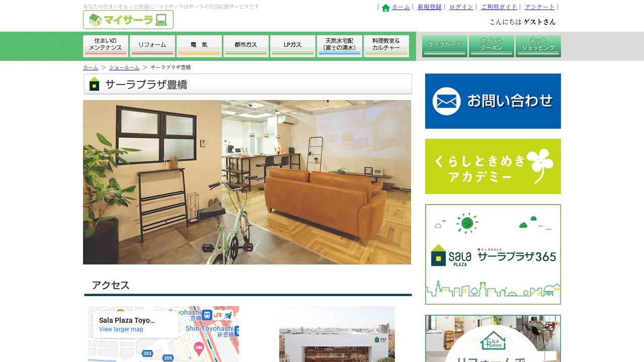
Task: Click the green home icon in top bar
Action: coord(386,8)
